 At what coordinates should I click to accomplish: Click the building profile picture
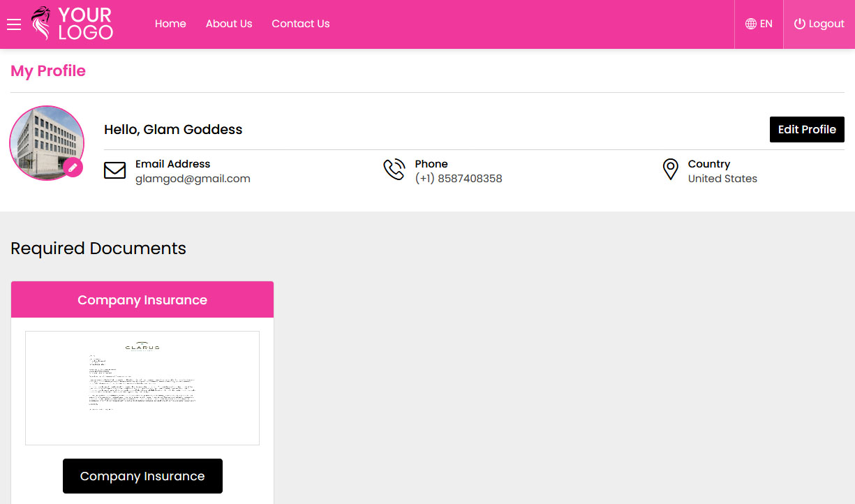click(47, 143)
